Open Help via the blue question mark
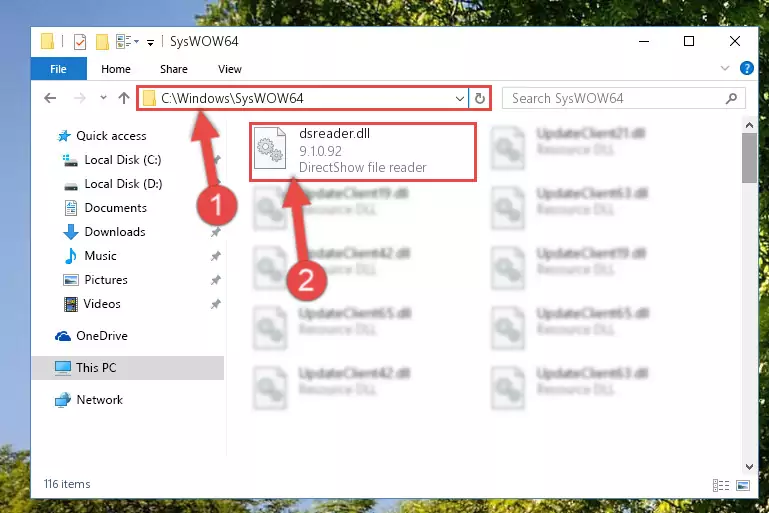The image size is (769, 513). 746,68
